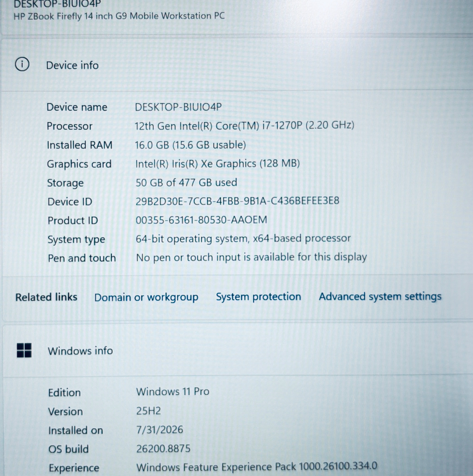This screenshot has width=473, height=476.
Task: Open Advanced system settings link
Action: click(x=380, y=296)
